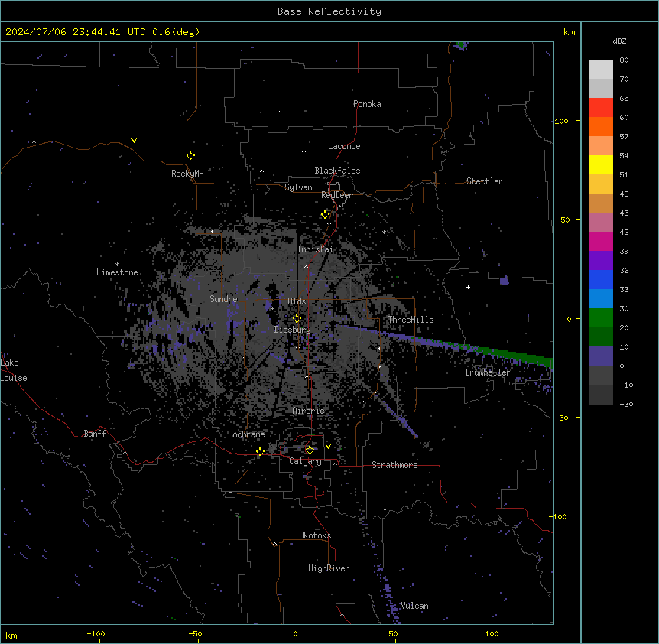Select the 36 dBZ blue color swatch
The height and width of the screenshot is (644, 659).
pos(601,279)
